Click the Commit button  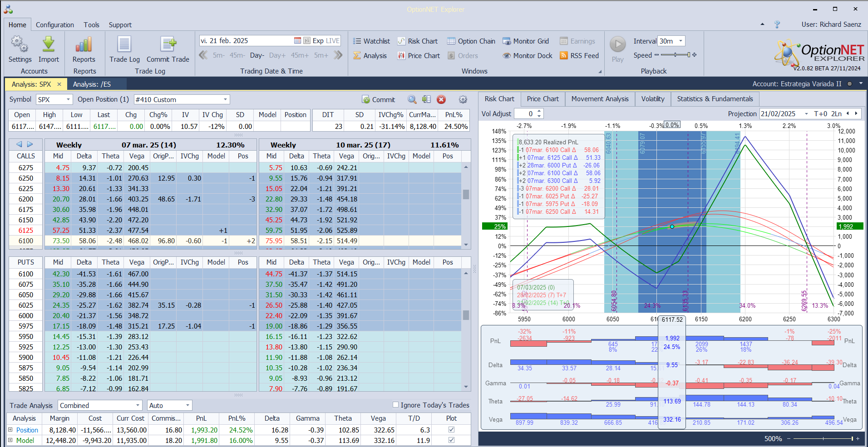(x=379, y=100)
